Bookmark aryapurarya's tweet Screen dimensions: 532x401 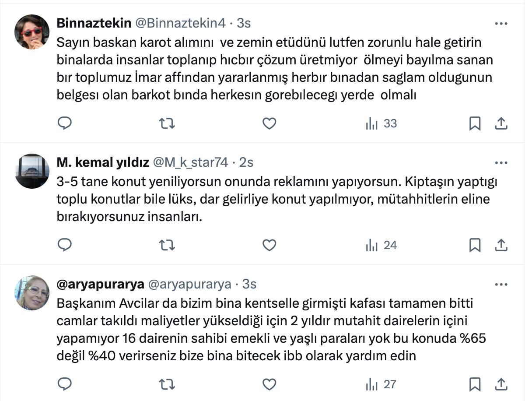pyautogui.click(x=475, y=385)
